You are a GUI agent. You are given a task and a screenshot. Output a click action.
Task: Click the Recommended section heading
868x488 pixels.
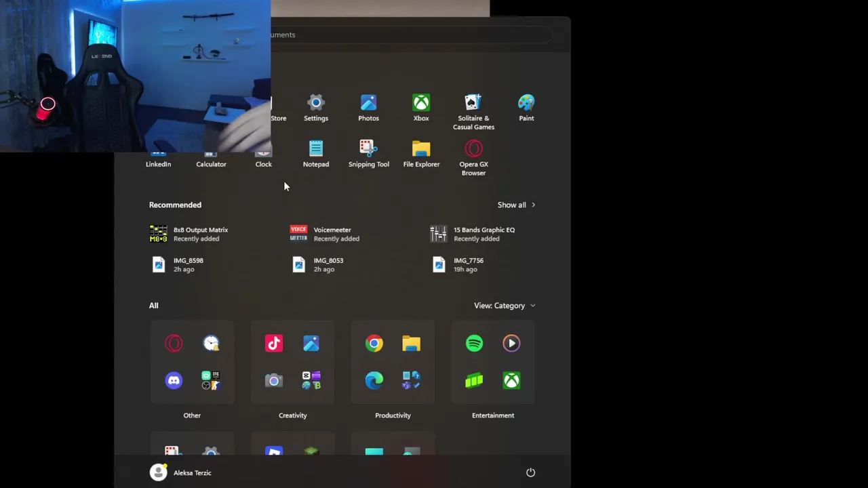pyautogui.click(x=175, y=205)
